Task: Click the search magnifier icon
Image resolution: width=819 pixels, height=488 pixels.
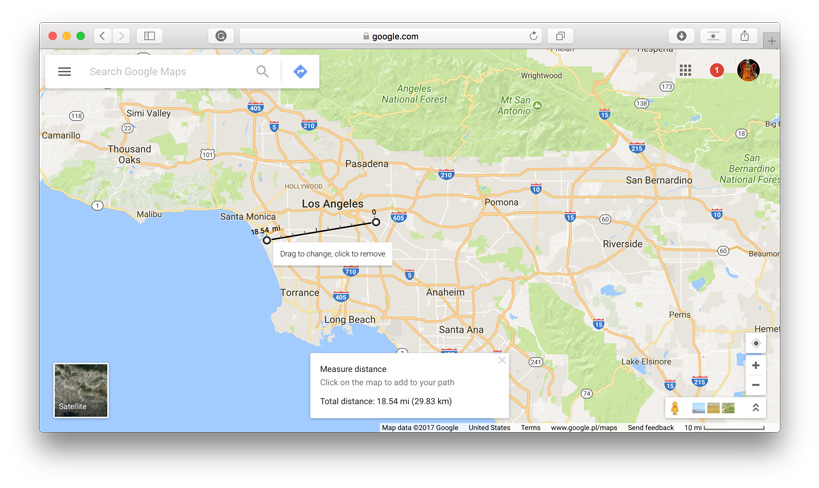Action: [x=262, y=72]
